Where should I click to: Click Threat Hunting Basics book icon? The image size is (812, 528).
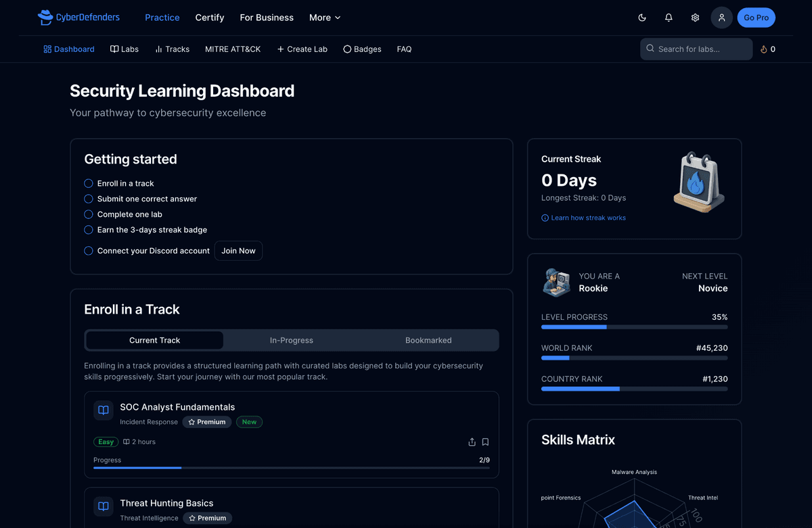tap(104, 506)
